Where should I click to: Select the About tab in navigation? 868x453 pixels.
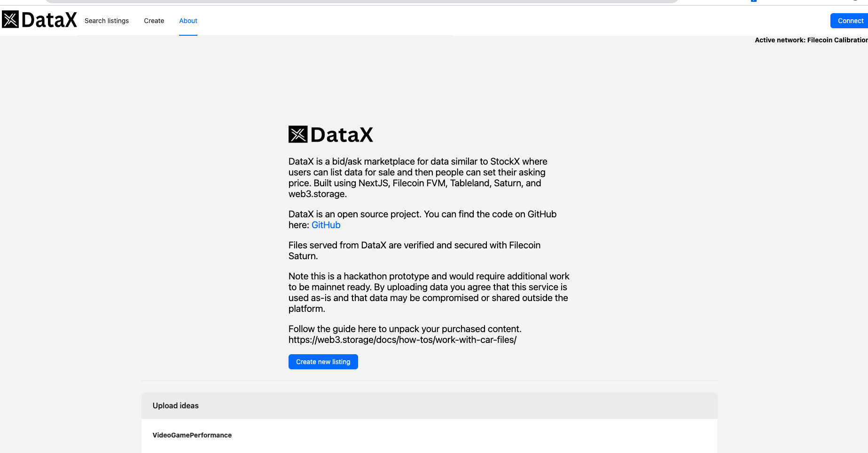click(x=188, y=21)
